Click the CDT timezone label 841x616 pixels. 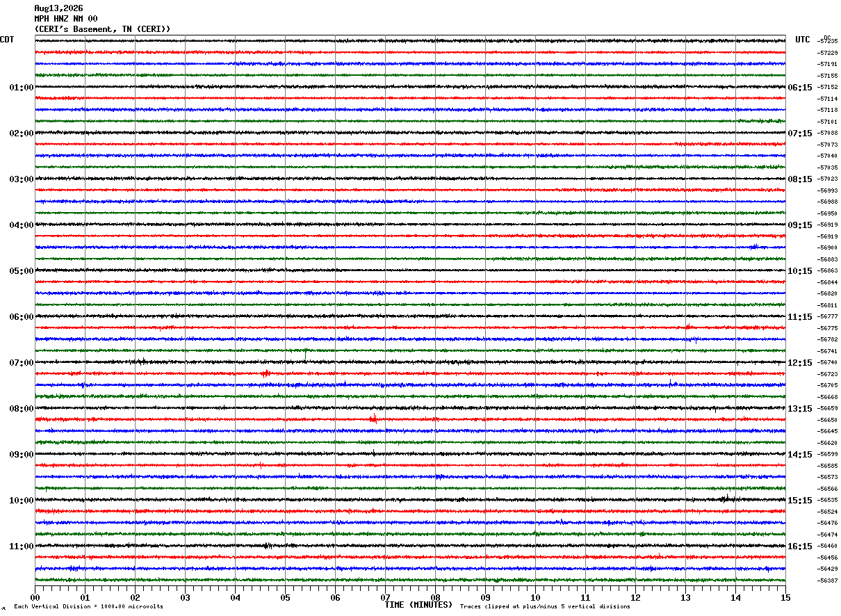tap(7, 40)
